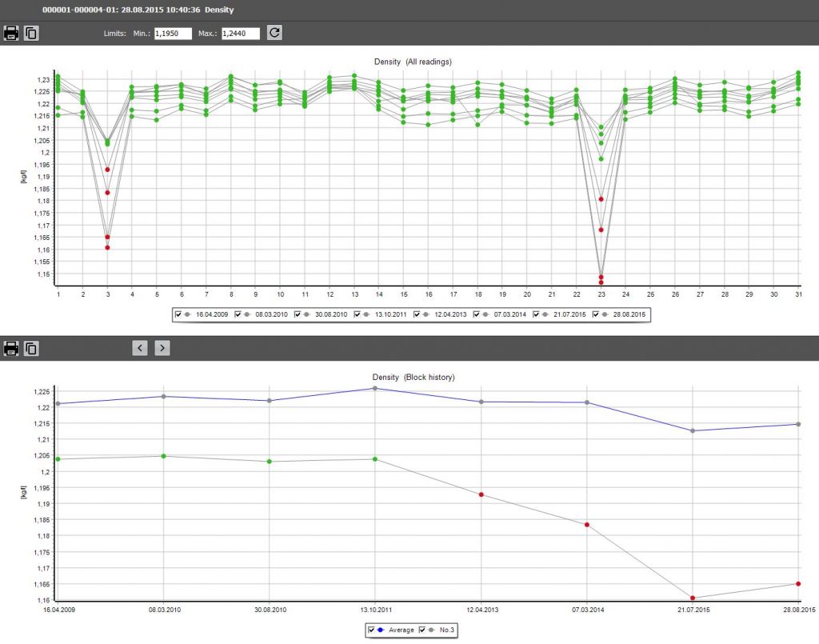The height and width of the screenshot is (644, 819).
Task: Toggle the 28.08.2015 series visibility
Action: tap(595, 314)
